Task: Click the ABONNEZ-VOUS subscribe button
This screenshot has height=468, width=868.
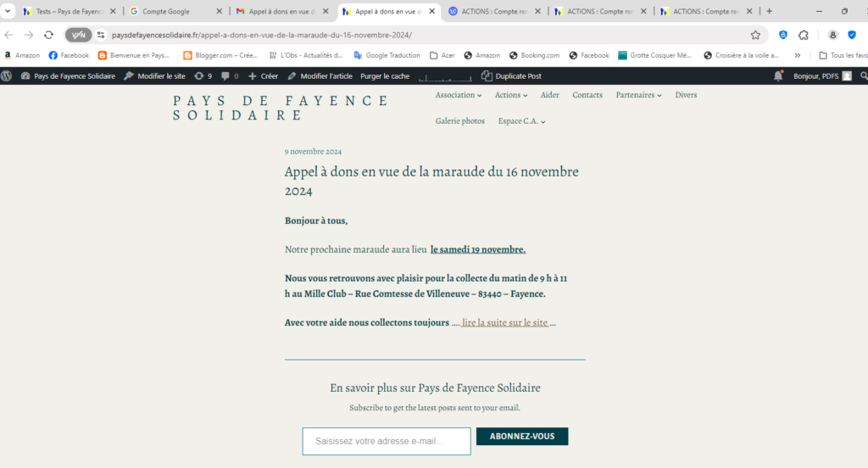Action: click(521, 437)
